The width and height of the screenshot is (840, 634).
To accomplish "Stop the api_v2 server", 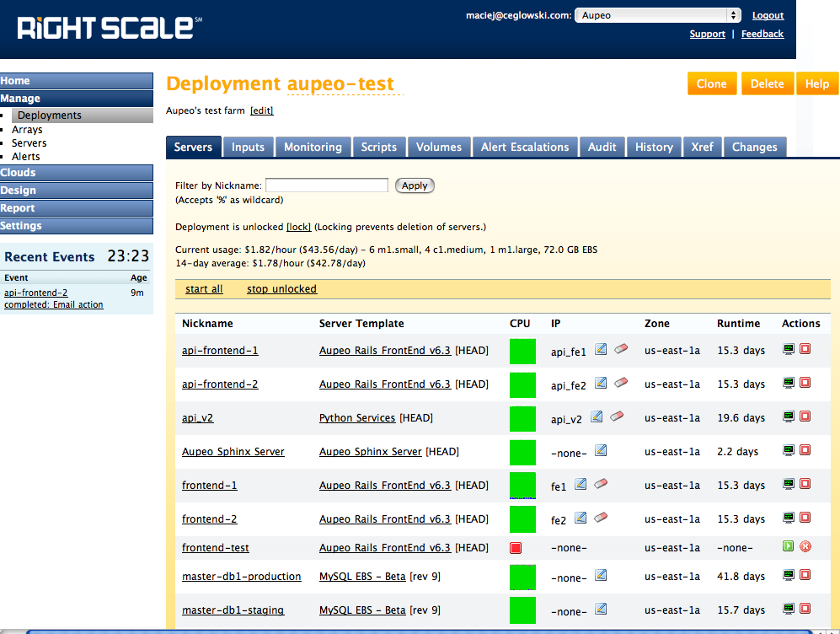I will [805, 416].
